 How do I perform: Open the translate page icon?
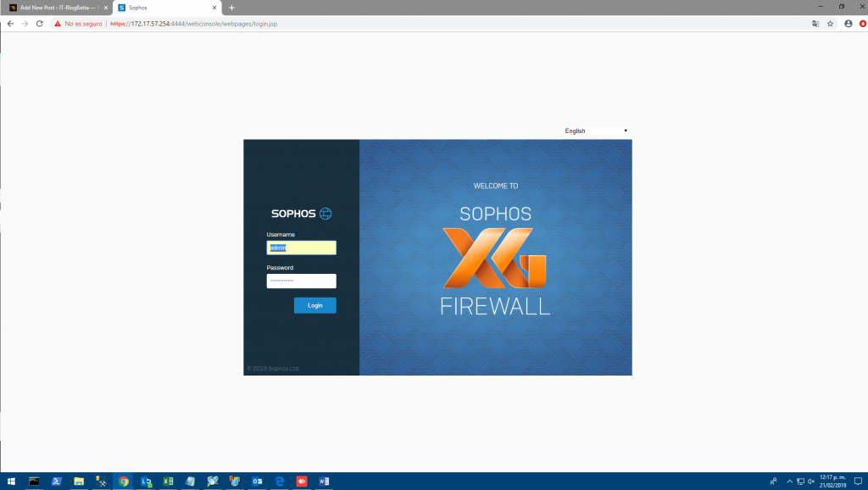(815, 24)
